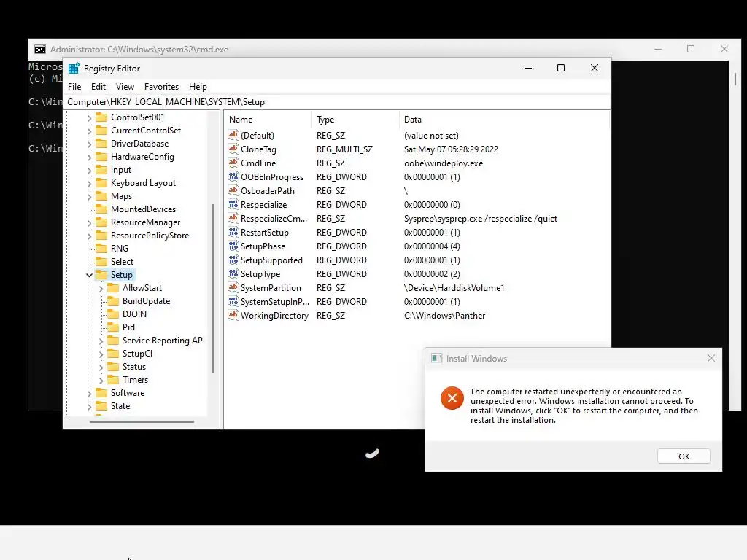Expand the ControlSet001 key
The height and width of the screenshot is (560, 747).
click(x=89, y=117)
